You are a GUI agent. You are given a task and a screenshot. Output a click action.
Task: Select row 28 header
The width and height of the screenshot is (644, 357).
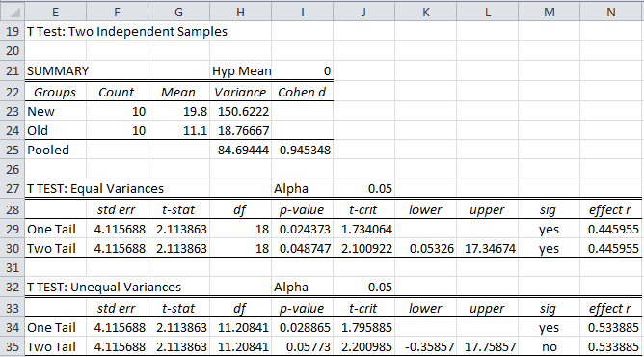point(13,209)
